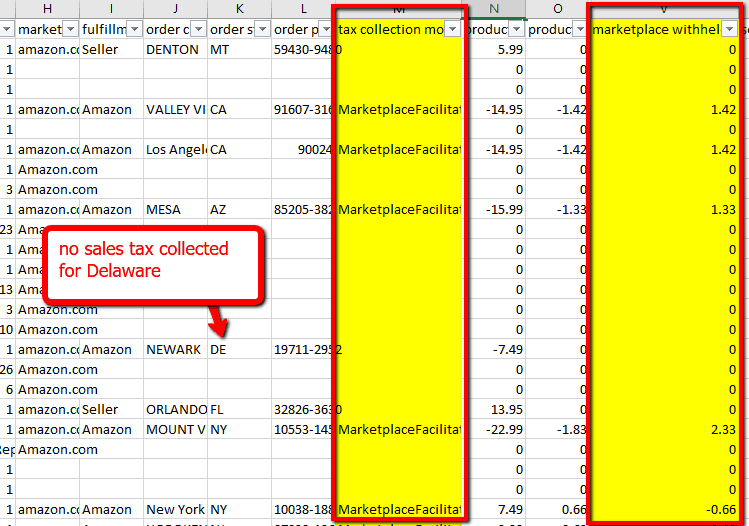Open the fulfillment column filter dropdown

pos(133,30)
